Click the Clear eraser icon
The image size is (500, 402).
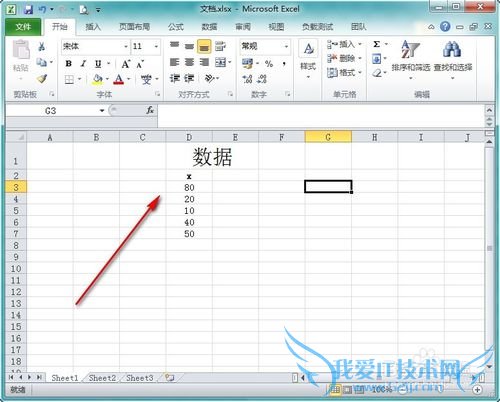click(377, 73)
